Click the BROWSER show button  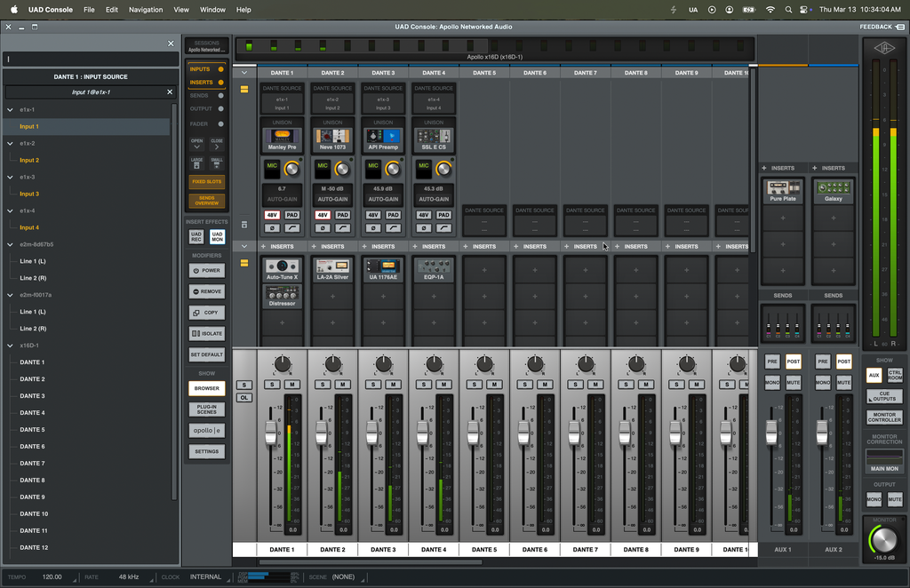click(206, 388)
